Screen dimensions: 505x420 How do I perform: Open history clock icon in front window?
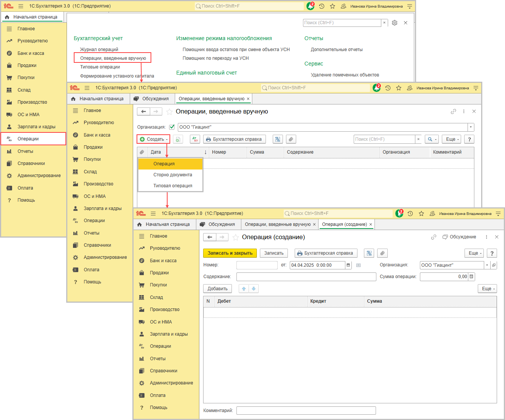click(410, 213)
